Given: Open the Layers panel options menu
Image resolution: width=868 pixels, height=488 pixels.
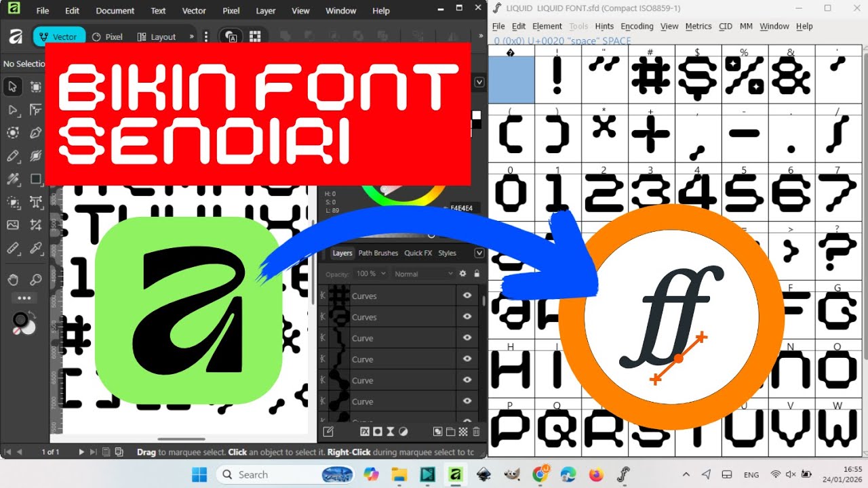Looking at the screenshot, I should (479, 253).
